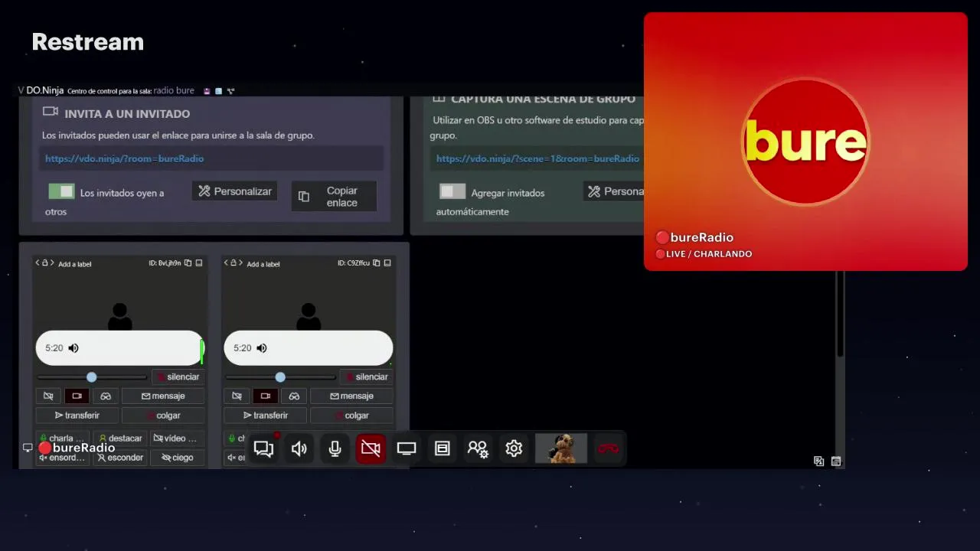This screenshot has width=980, height=551.
Task: Click colgar for guest BvLjh9n
Action: tap(163, 416)
